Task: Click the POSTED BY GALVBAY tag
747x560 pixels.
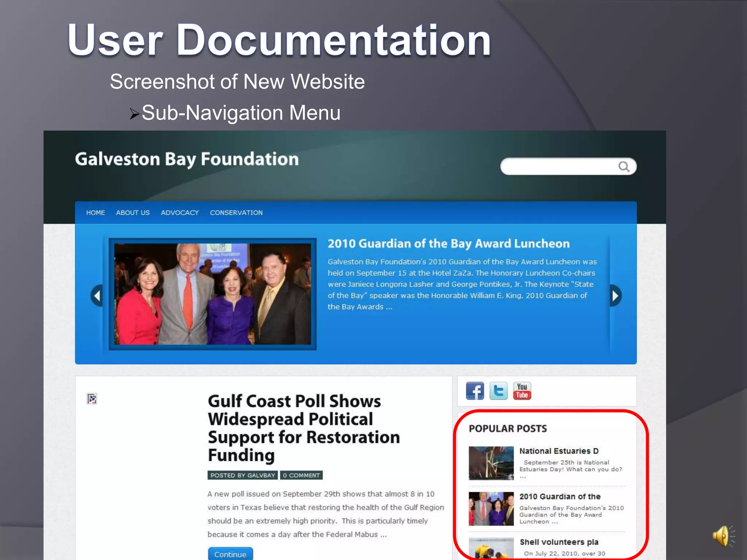Action: [243, 475]
